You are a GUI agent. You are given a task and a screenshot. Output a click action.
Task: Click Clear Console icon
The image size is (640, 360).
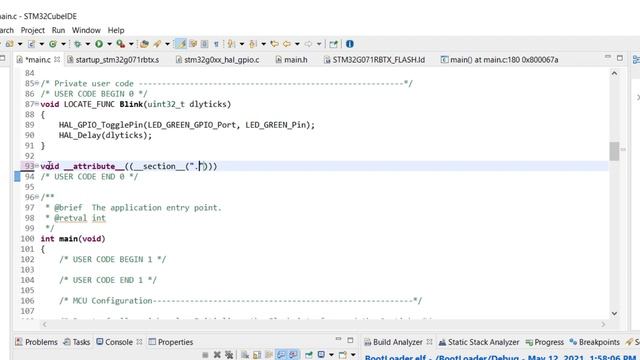[x=245, y=355]
